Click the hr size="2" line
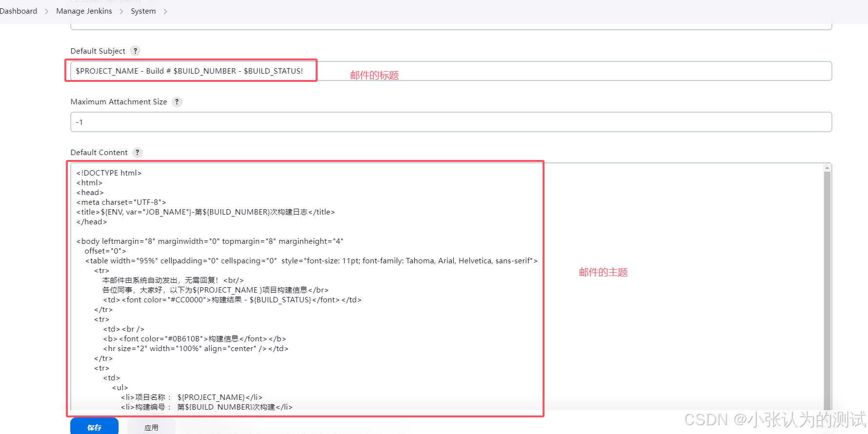The image size is (868, 434). point(196,348)
